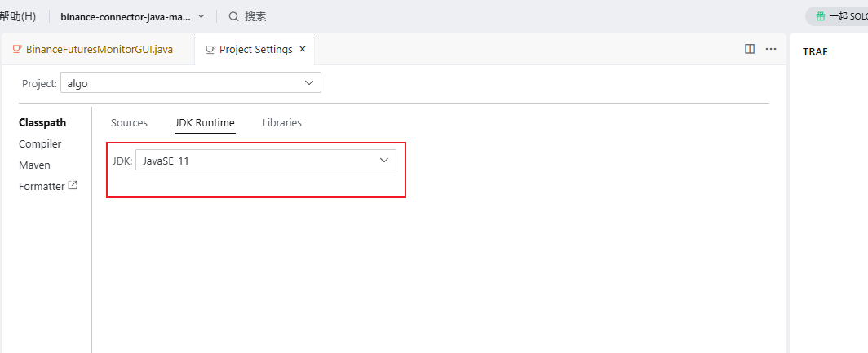Screen dimensions: 868x353
Task: Switch to the JDK Runtime tab
Action: tap(205, 123)
